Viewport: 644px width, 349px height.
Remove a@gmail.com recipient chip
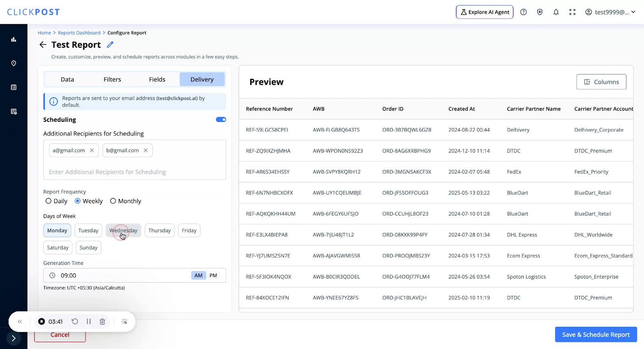coord(92,150)
